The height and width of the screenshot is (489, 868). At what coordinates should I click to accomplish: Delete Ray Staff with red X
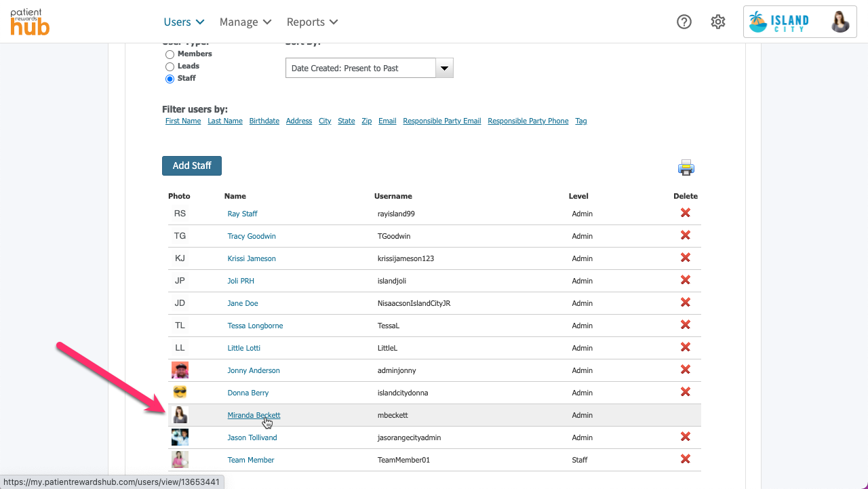pos(686,213)
